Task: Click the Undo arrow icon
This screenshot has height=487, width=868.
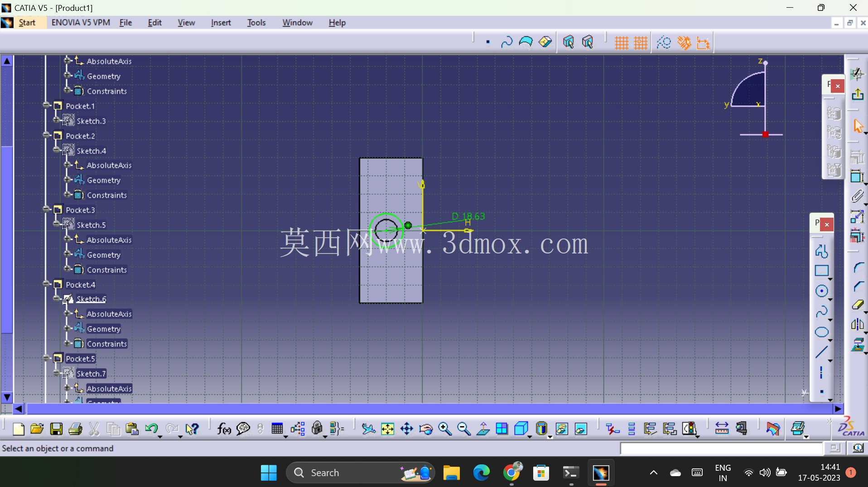Action: point(151,429)
